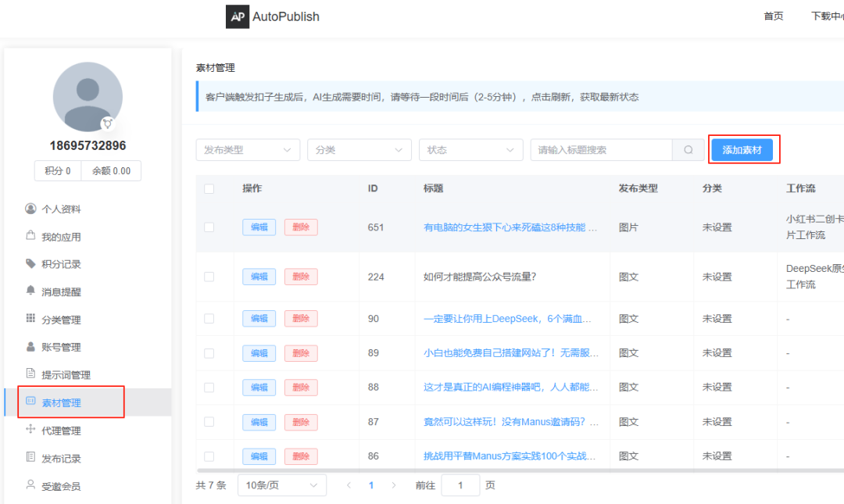
Task: Open the title link 小白也能免费自己搭建网站了
Action: click(511, 352)
